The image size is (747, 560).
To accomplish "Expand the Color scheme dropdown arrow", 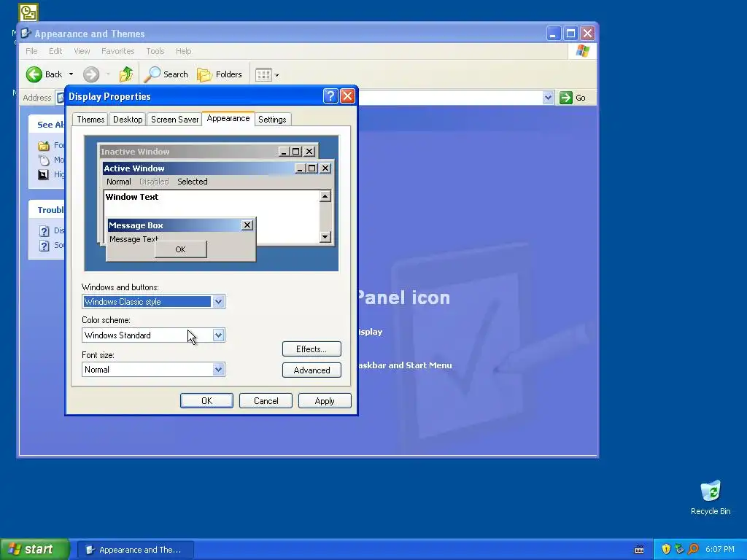I will point(218,335).
